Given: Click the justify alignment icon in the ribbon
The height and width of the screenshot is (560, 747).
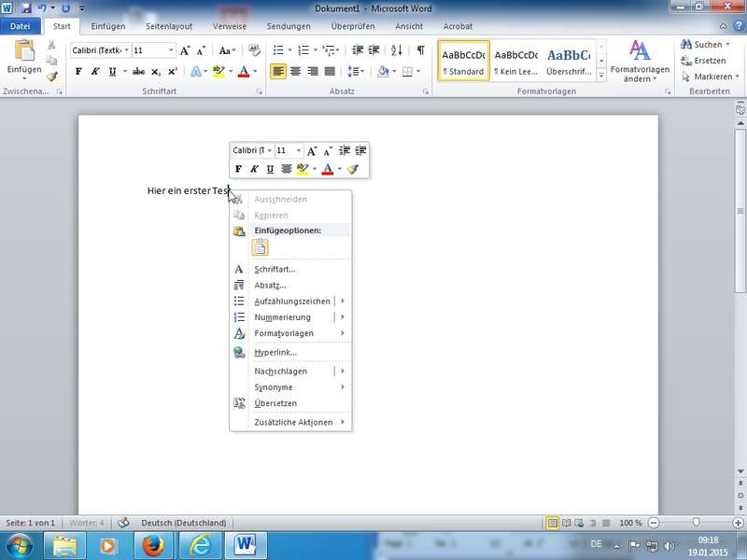Looking at the screenshot, I should 330,71.
